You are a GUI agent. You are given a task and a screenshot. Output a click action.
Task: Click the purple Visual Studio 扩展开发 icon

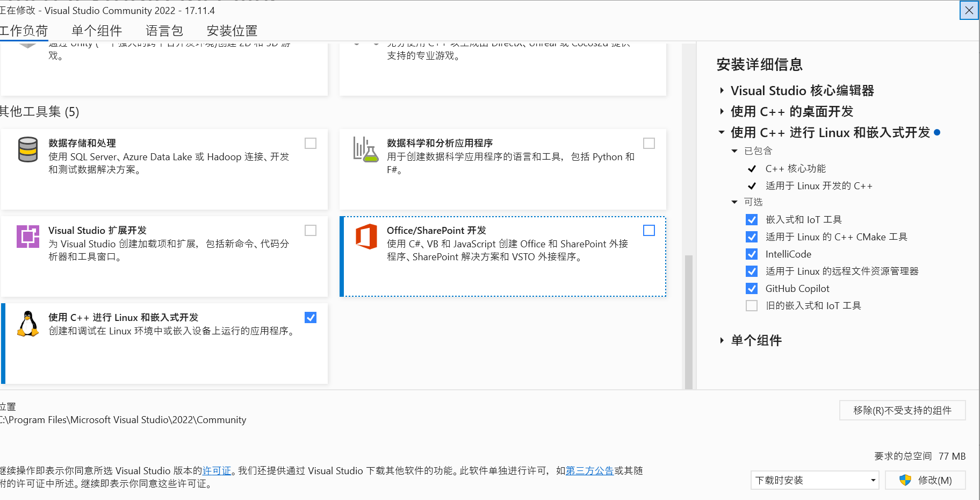coord(28,237)
